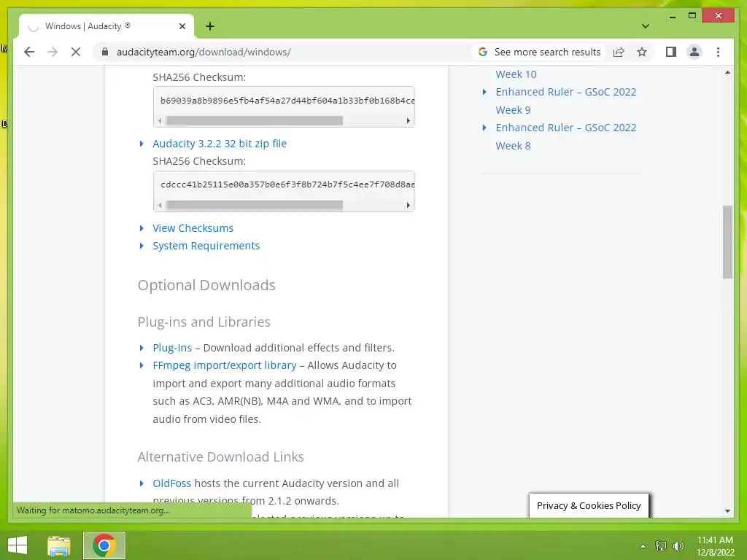This screenshot has width=747, height=560.
Task: Click the taskbar clock showing 11:41 AM
Action: tap(715, 546)
